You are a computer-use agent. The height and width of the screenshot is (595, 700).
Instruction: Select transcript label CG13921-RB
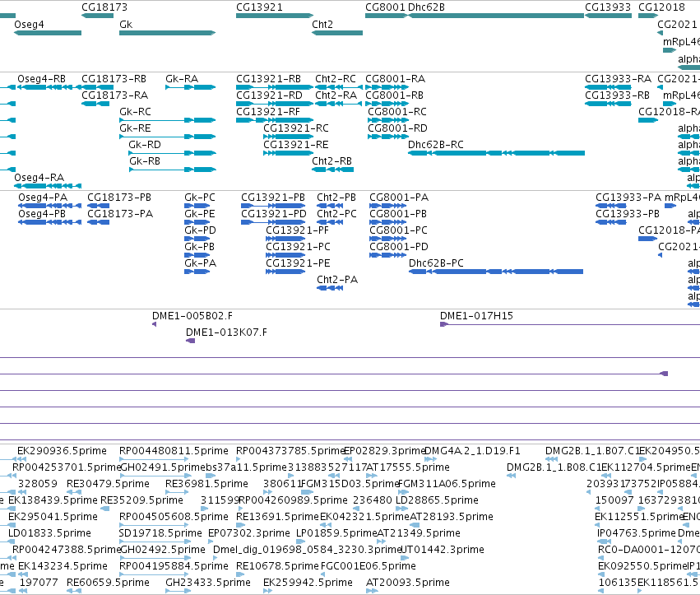point(269,79)
